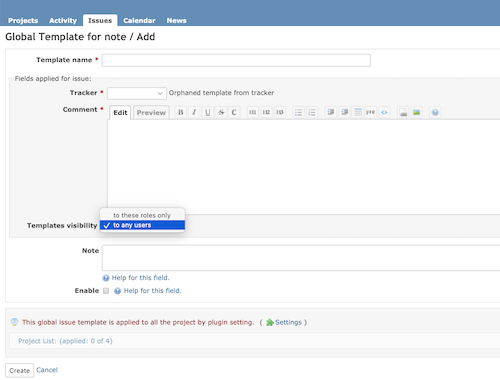This screenshot has width=500, height=380.
Task: Focus the Note text area
Action: [x=301, y=258]
